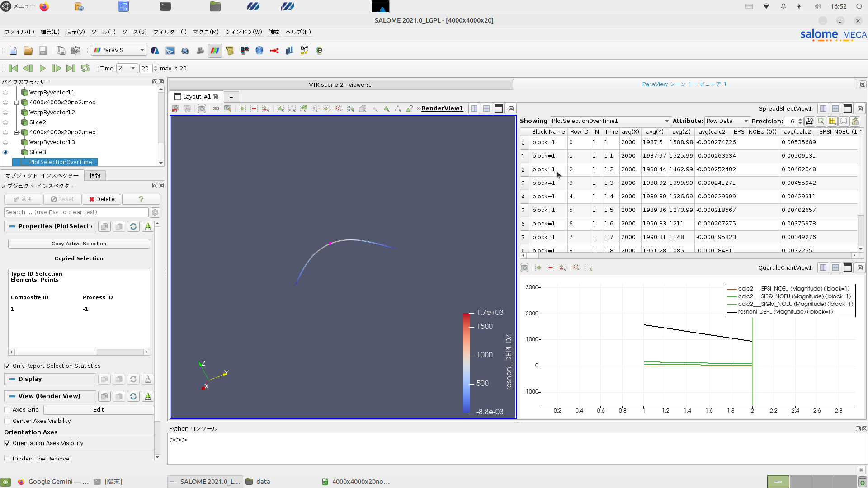Toggle visibility eye of Slice3
Viewport: 868px width, 488px height.
tap(5, 152)
